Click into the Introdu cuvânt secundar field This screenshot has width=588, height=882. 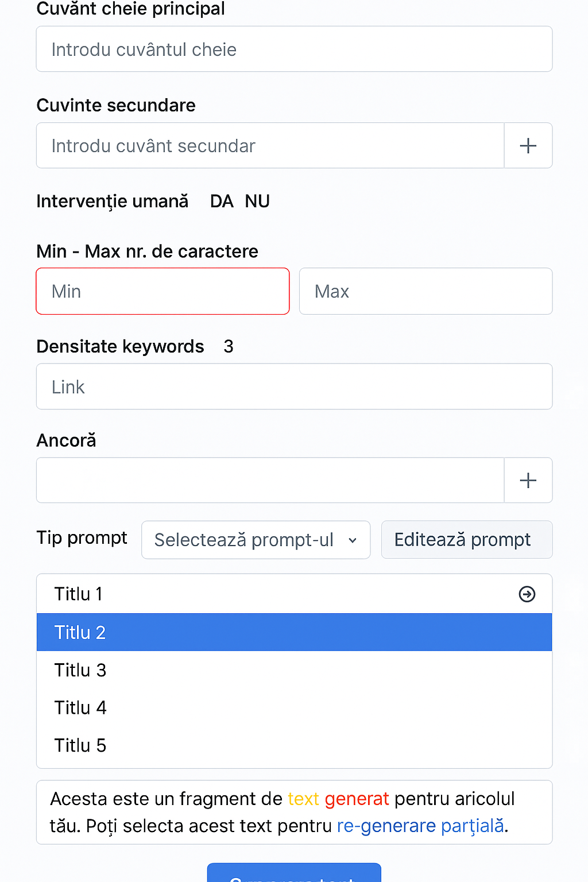[x=270, y=146]
